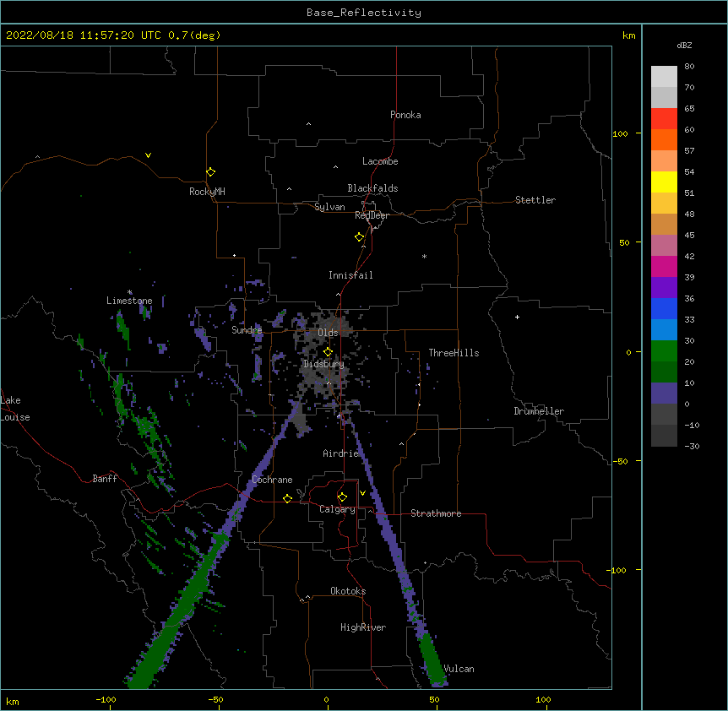Select the yellow diamond marker below Cochrane

tap(287, 498)
